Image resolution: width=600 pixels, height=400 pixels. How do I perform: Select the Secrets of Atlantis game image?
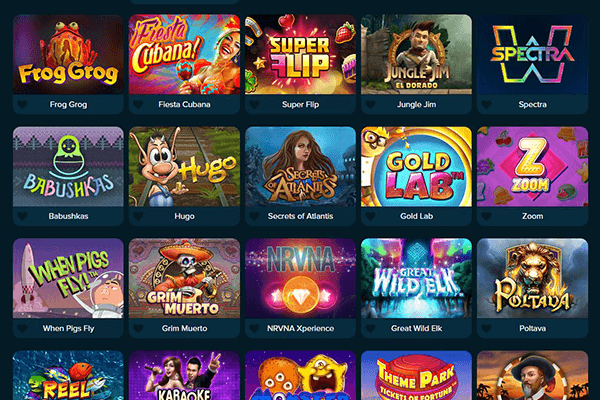click(300, 167)
